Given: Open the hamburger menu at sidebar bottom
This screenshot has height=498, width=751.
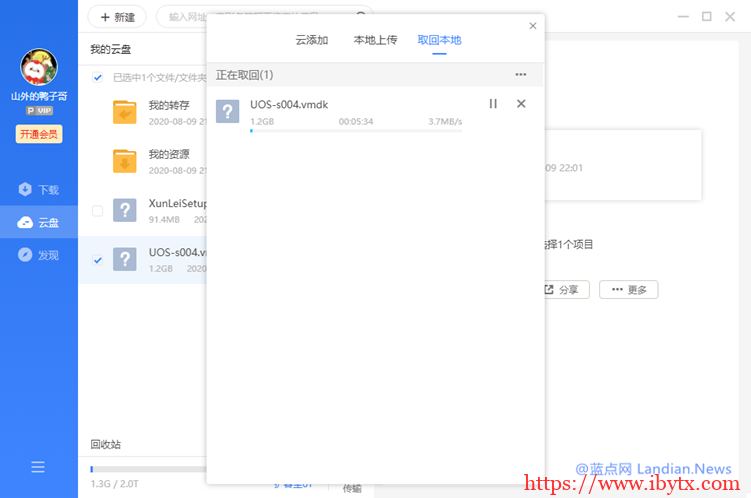Looking at the screenshot, I should click(38, 467).
